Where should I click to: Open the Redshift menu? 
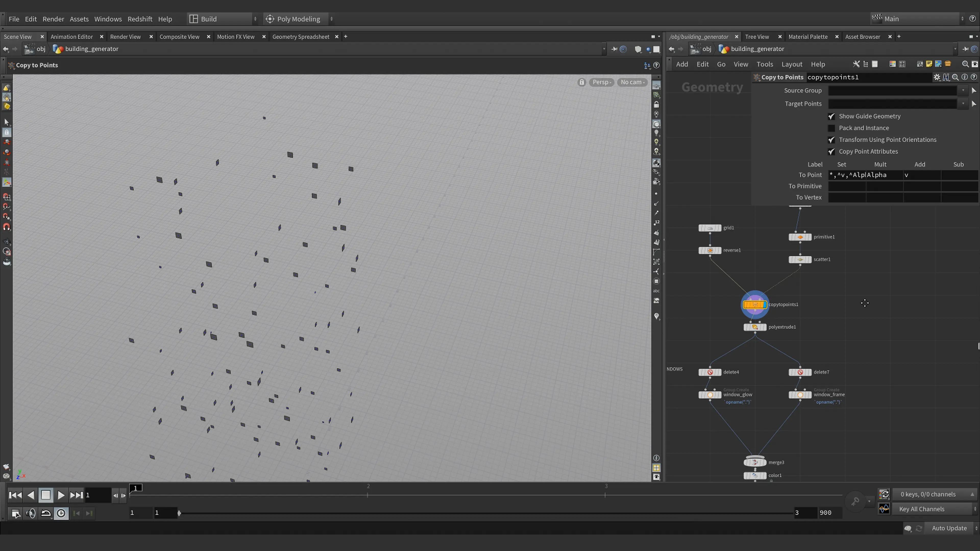click(x=140, y=19)
